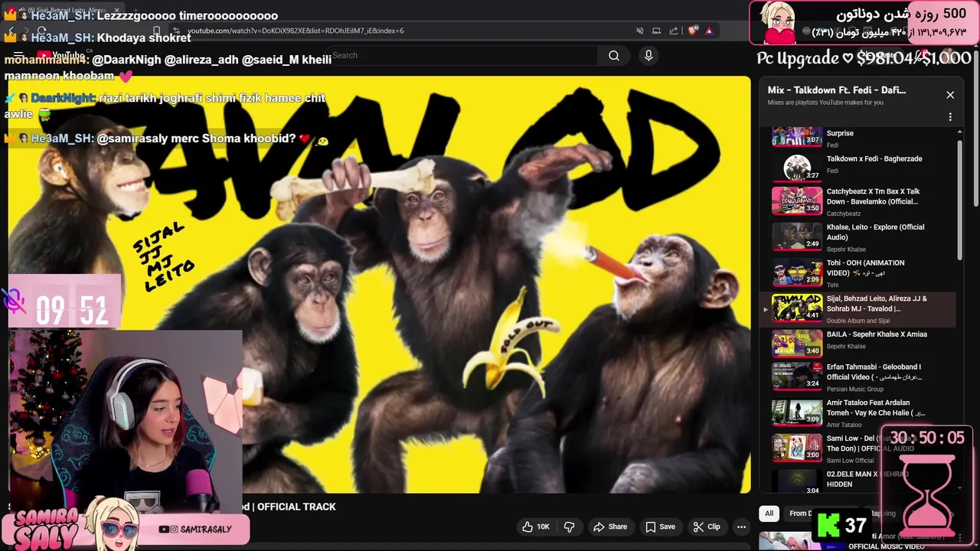Play 'Tohi - OOH (ANIMATION VIDEO)' from the playlist

(866, 268)
